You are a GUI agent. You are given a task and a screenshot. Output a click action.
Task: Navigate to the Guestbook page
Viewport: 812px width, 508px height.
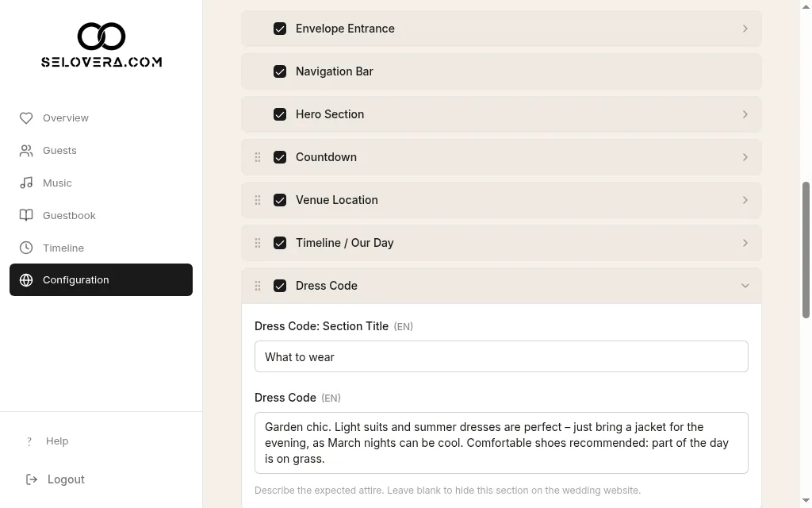101,216
